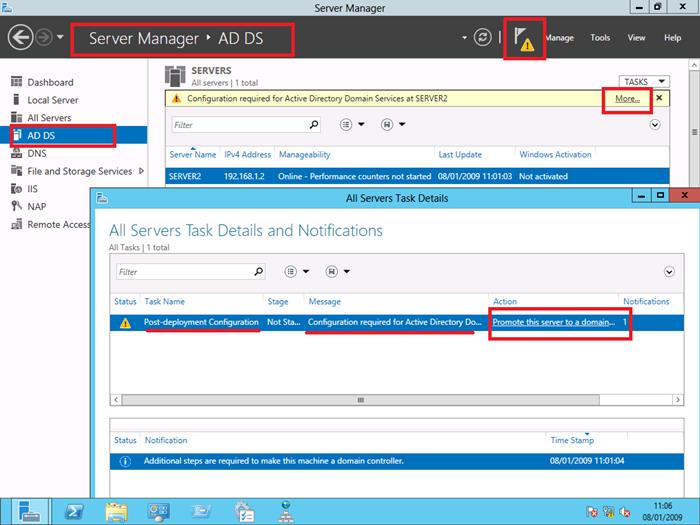Select NAP in the sidebar
Viewport: 700px width, 525px height.
(37, 207)
